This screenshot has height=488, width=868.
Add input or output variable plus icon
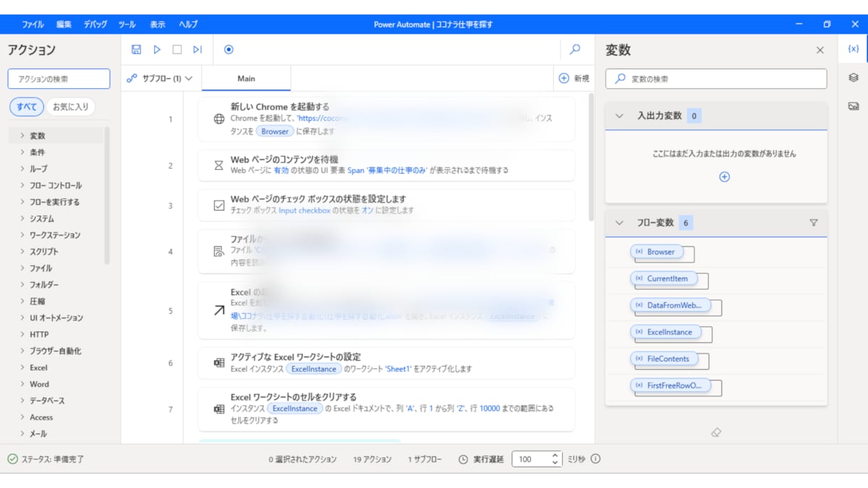pos(724,177)
